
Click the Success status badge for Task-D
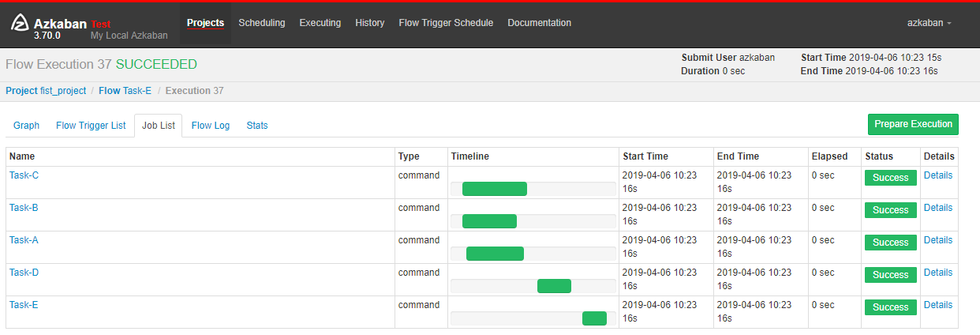click(890, 275)
